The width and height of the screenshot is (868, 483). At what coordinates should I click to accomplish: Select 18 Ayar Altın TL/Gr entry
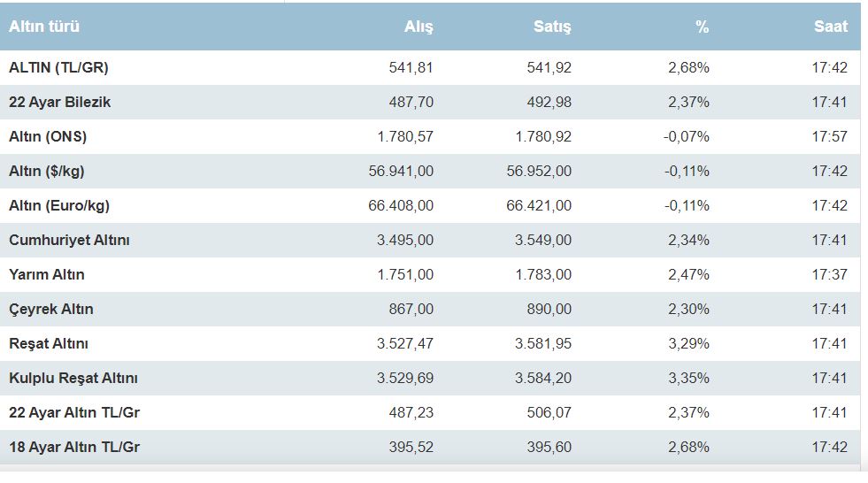click(74, 447)
